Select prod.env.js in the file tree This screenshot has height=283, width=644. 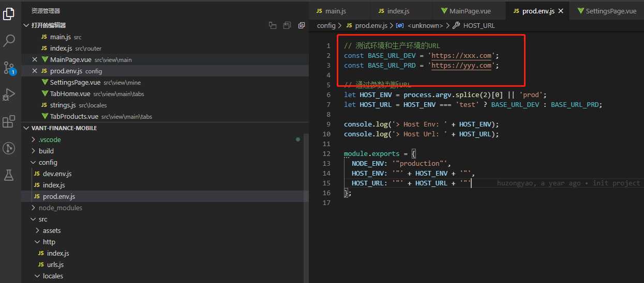[x=59, y=196]
